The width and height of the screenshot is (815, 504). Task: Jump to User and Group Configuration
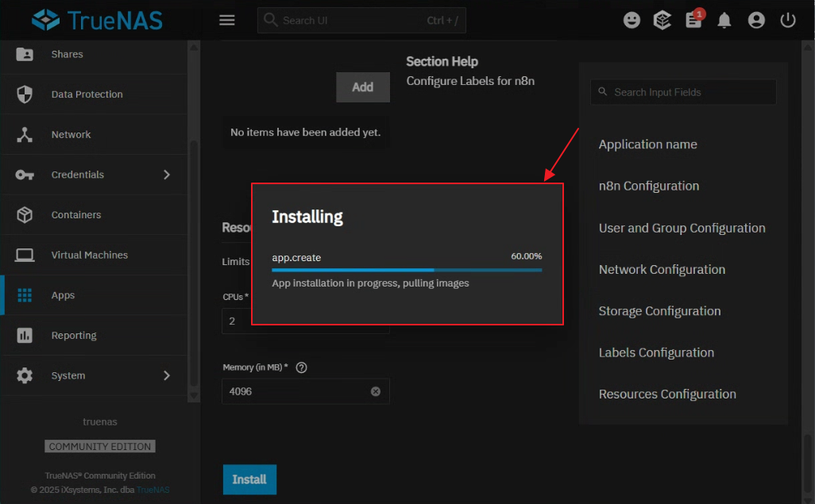tap(682, 228)
